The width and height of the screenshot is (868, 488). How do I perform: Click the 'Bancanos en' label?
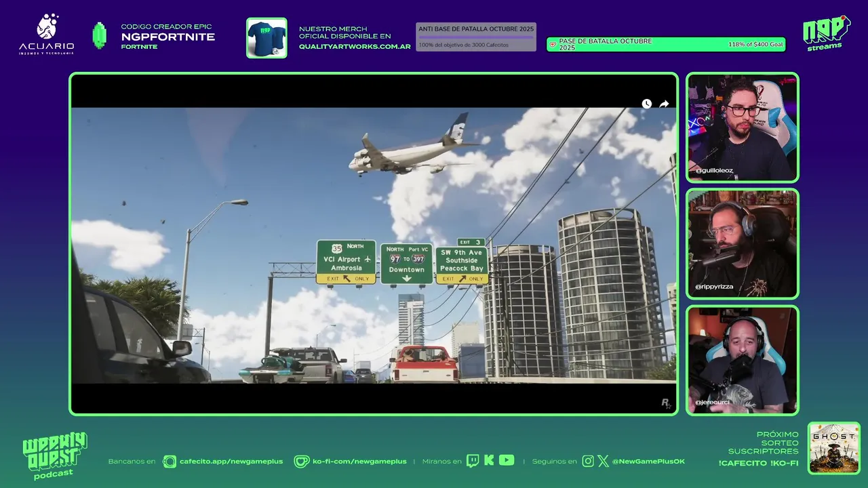(132, 462)
